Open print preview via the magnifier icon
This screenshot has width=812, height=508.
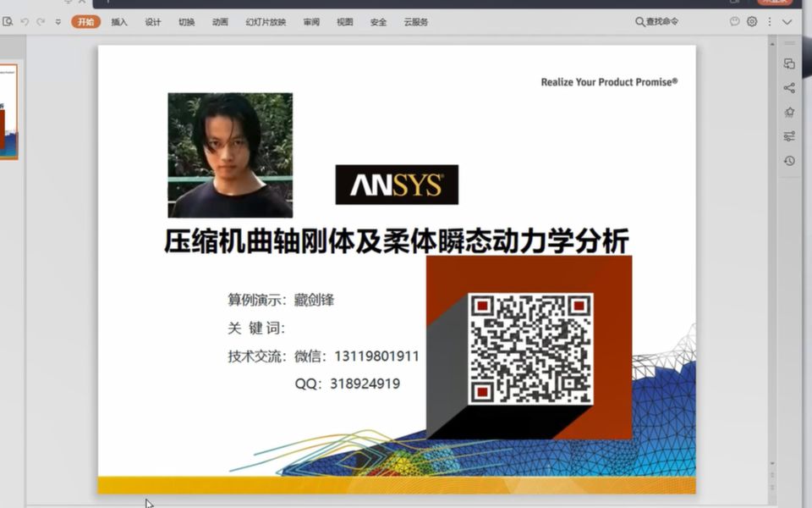8,21
